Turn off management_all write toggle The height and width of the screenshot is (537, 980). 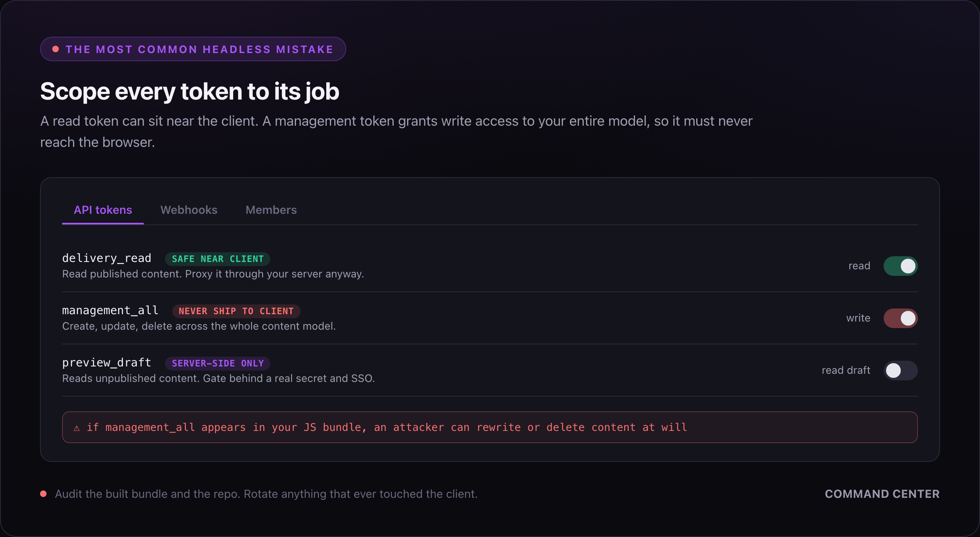pyautogui.click(x=900, y=318)
